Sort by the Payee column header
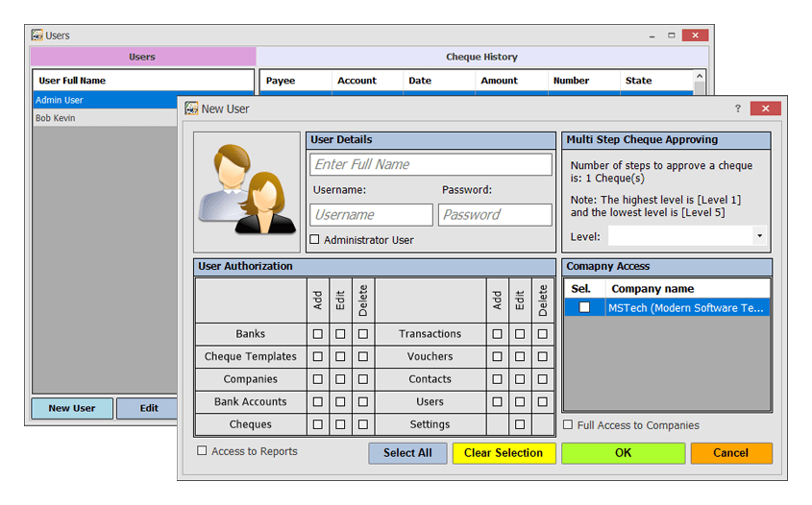The image size is (812, 505). 296,81
